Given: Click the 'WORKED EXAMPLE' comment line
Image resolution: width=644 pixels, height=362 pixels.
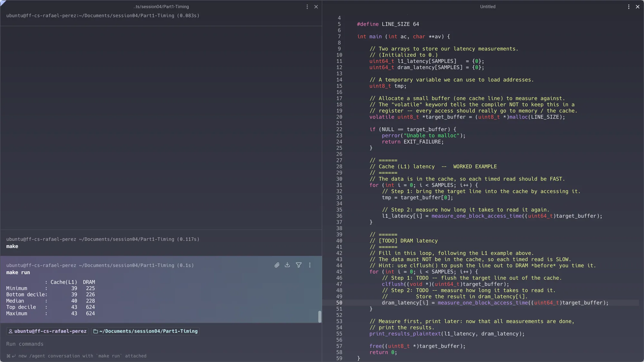Looking at the screenshot, I should [x=433, y=167].
